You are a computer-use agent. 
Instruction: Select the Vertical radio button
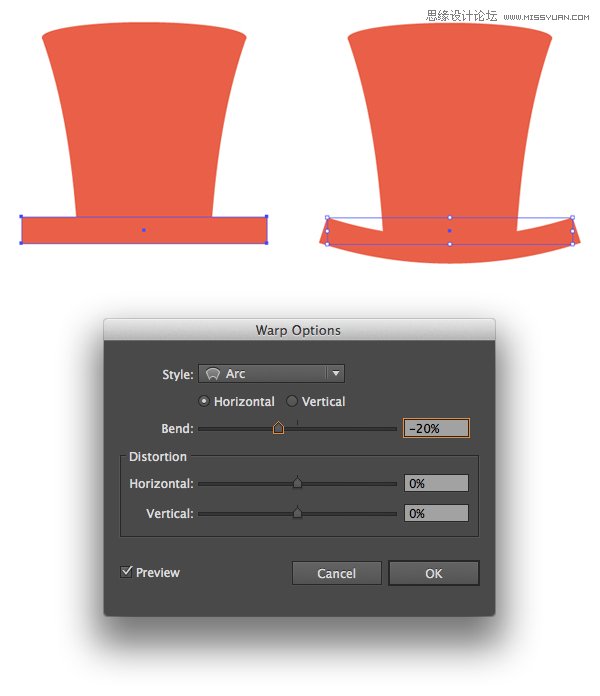pyautogui.click(x=292, y=401)
